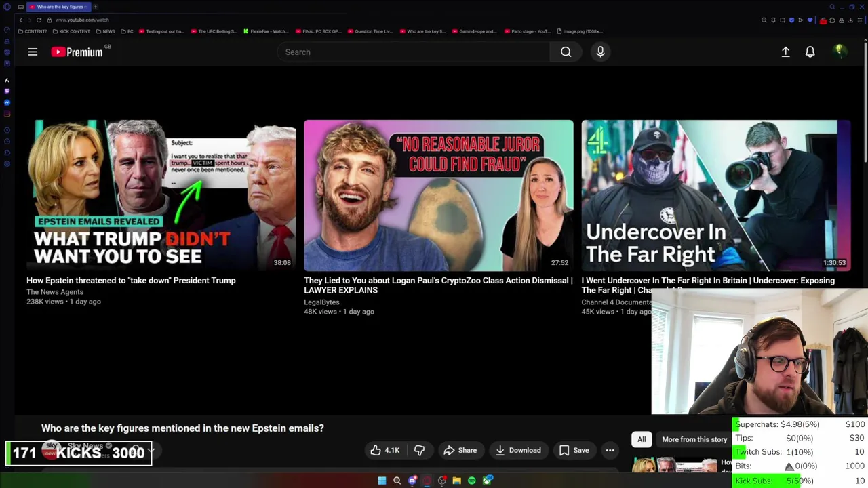Screen dimensions: 868x488
Task: Dislike the video with thumbs down
Action: pos(419,450)
